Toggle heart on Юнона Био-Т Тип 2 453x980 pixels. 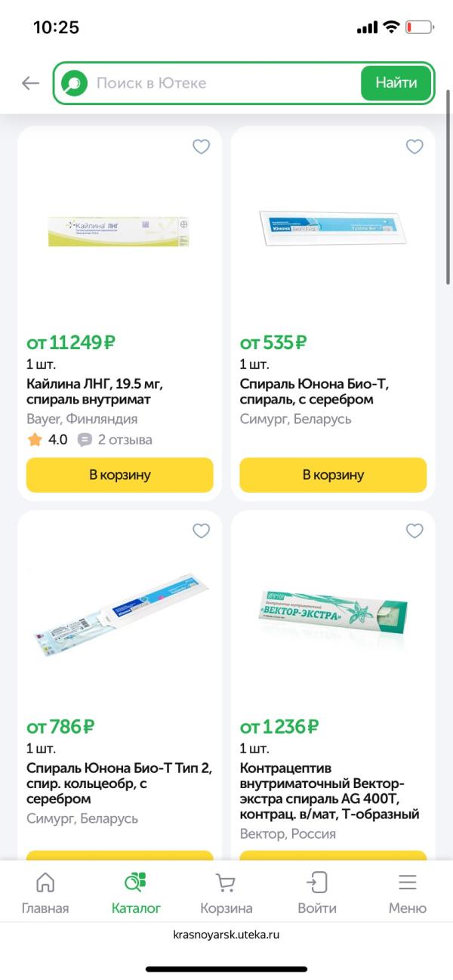[x=201, y=531]
